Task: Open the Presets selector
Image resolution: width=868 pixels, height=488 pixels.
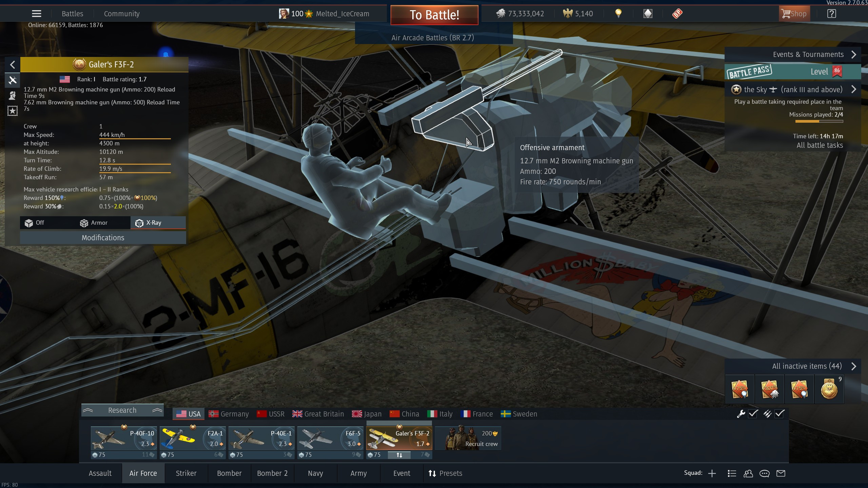Action: click(445, 473)
